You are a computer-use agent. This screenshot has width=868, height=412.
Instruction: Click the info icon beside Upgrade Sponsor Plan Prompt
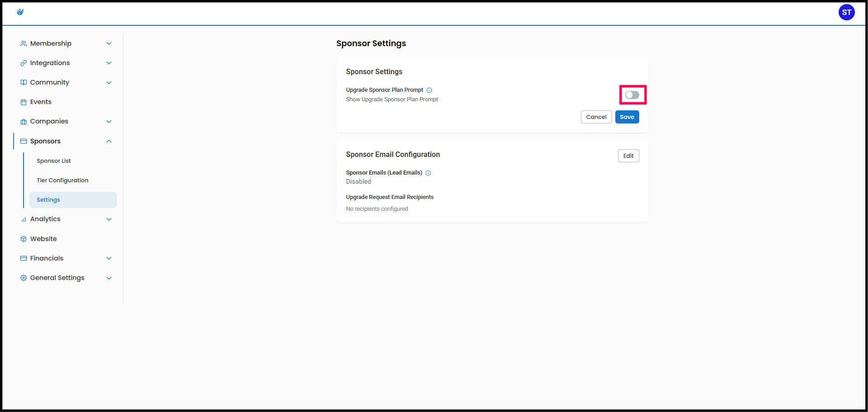point(429,90)
